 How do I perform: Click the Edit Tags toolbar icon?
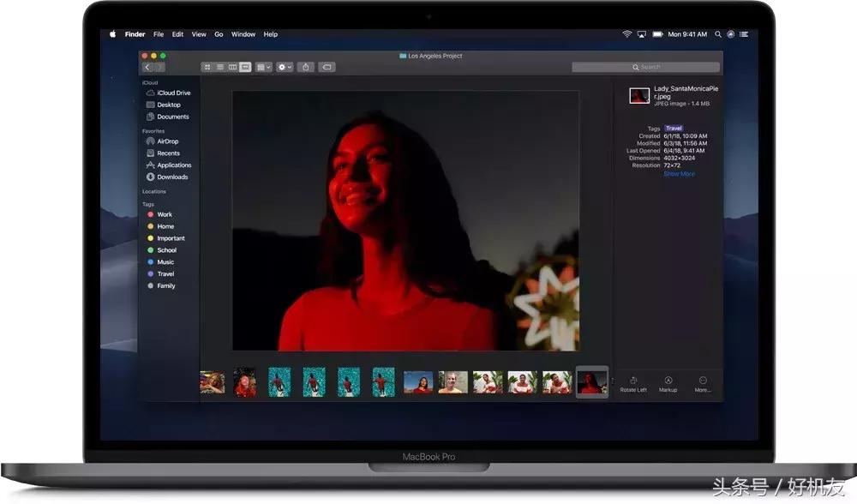tap(327, 67)
